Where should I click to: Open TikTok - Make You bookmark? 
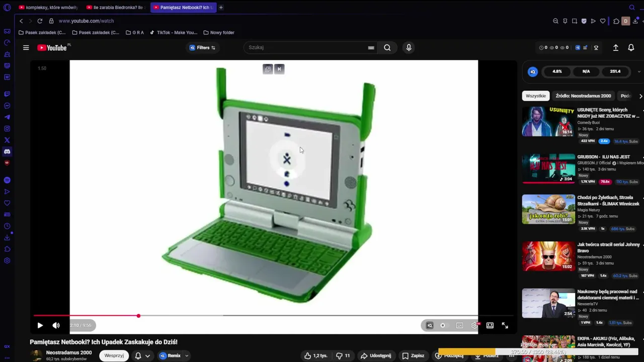(x=174, y=33)
